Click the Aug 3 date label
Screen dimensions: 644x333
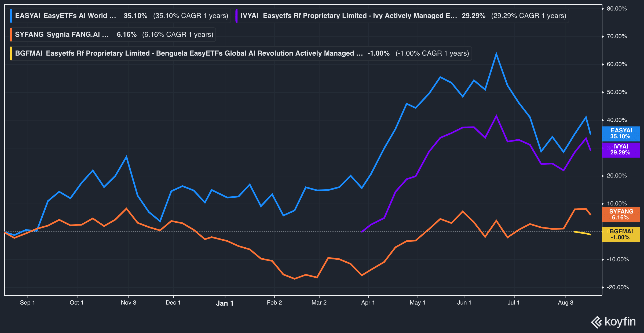pos(566,303)
